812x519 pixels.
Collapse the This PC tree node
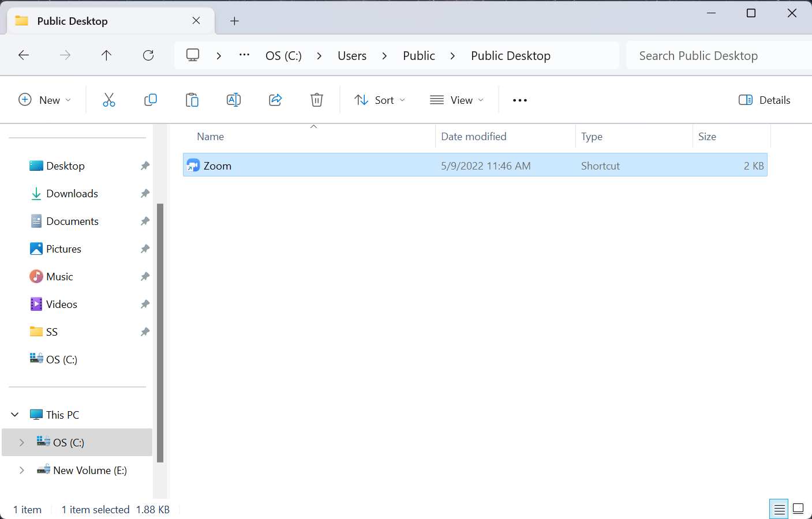pos(15,415)
